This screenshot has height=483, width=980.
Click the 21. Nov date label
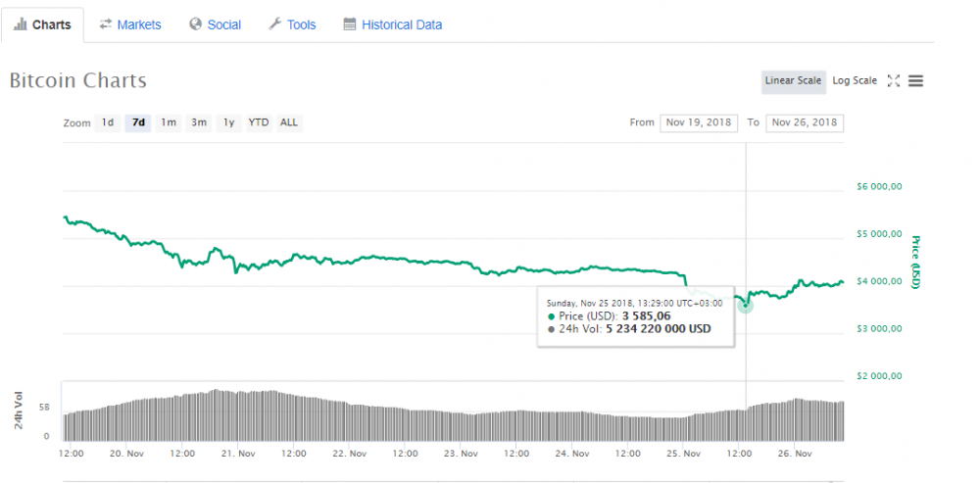click(x=238, y=454)
